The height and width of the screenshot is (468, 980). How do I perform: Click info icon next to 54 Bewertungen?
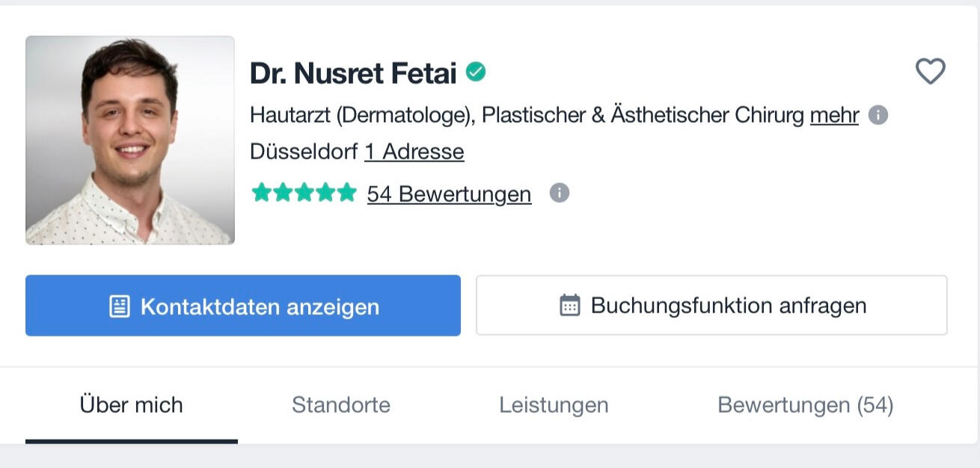click(x=559, y=193)
